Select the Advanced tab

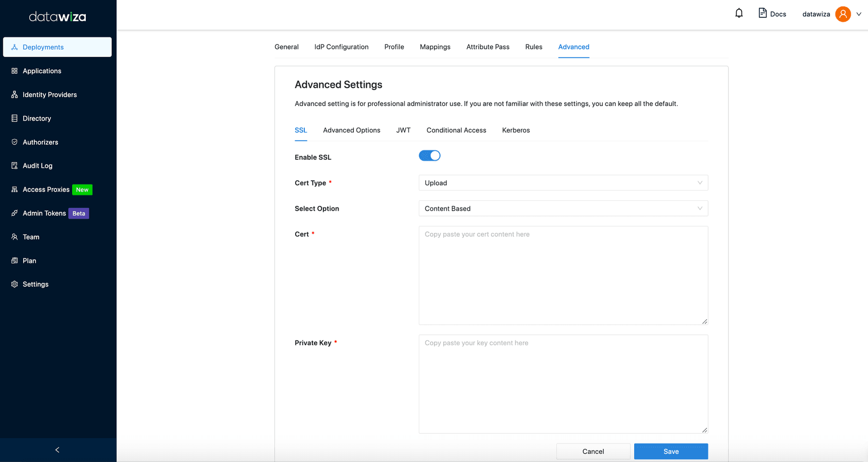click(573, 47)
